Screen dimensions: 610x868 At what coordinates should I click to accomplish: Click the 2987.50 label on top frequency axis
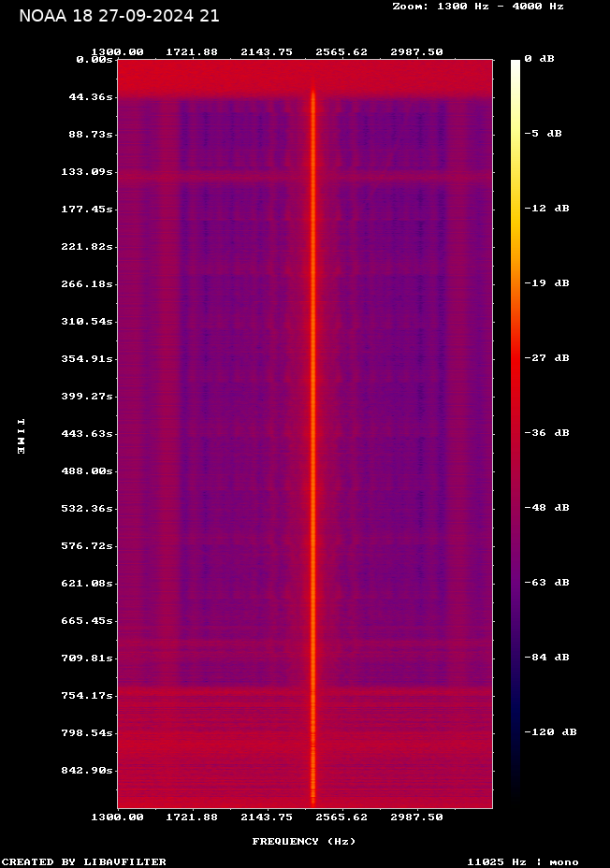(416, 52)
